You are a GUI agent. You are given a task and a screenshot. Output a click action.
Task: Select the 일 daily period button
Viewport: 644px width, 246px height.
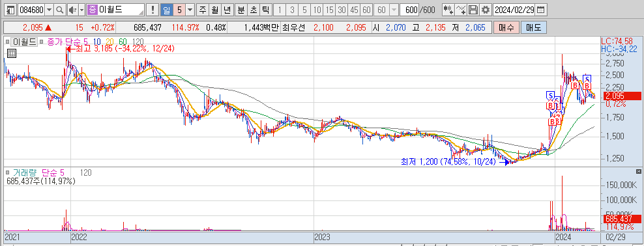pos(166,9)
